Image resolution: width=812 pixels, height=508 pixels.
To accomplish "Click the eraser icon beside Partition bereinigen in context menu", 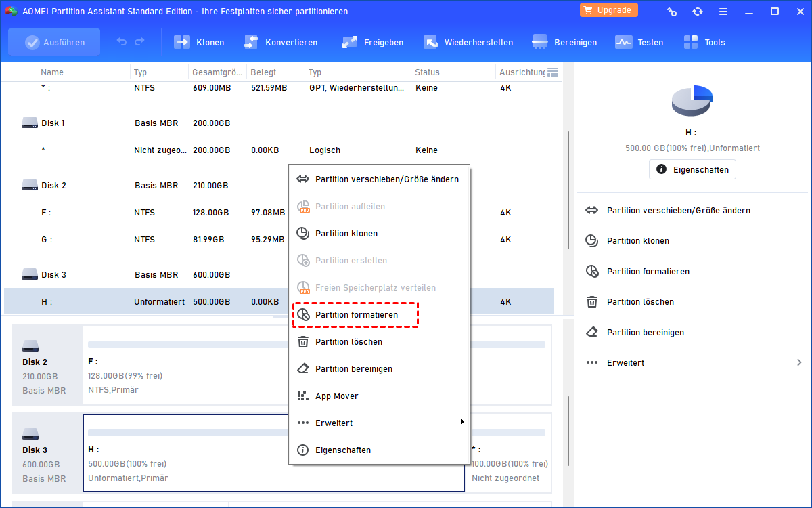I will click(x=303, y=369).
